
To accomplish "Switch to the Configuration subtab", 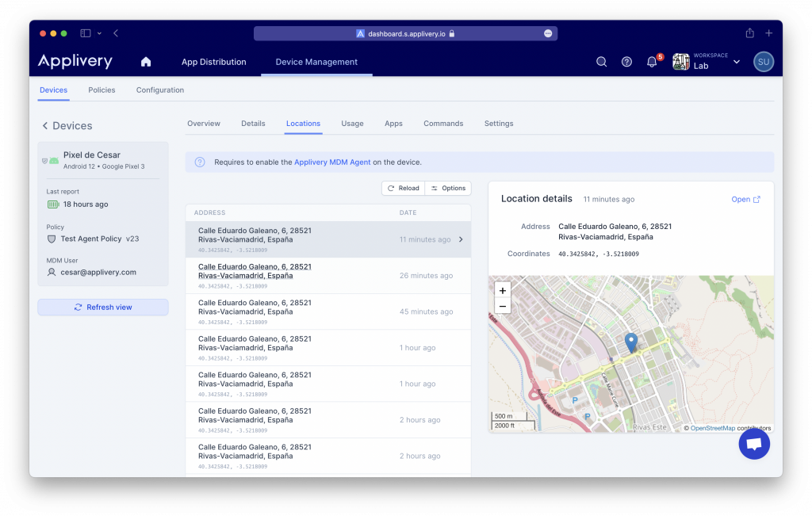I will click(x=160, y=90).
